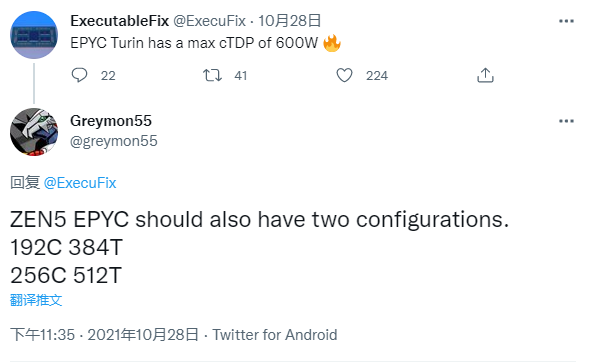Click the ExecutableFix display name
Image resolution: width=591 pixels, height=363 pixels.
click(x=119, y=21)
